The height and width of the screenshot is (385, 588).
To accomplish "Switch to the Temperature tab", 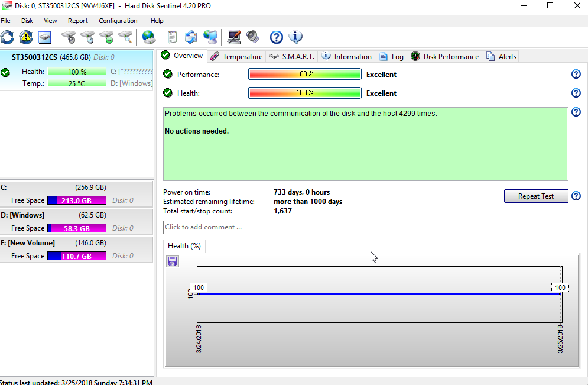I will [x=236, y=57].
